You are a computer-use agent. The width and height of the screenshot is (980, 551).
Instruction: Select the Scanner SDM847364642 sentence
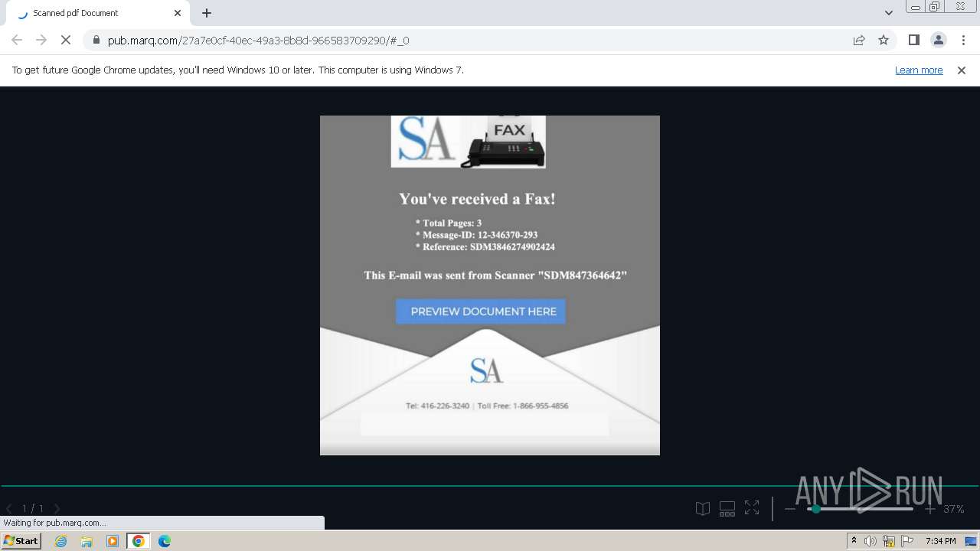tap(495, 275)
